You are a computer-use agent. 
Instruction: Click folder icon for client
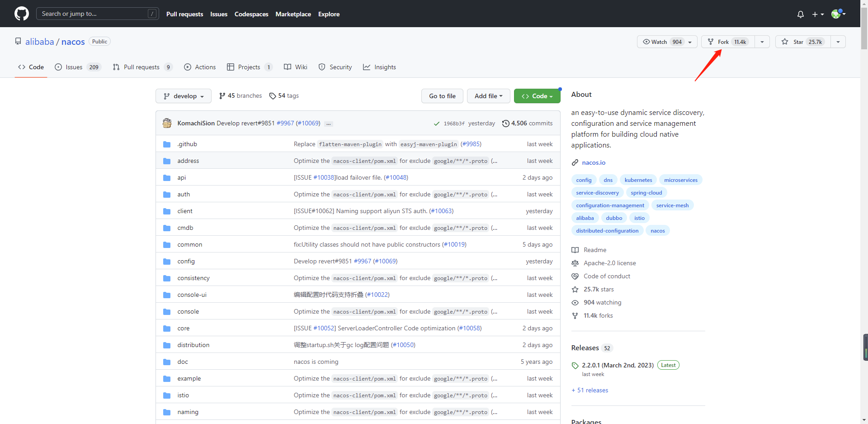click(x=167, y=211)
